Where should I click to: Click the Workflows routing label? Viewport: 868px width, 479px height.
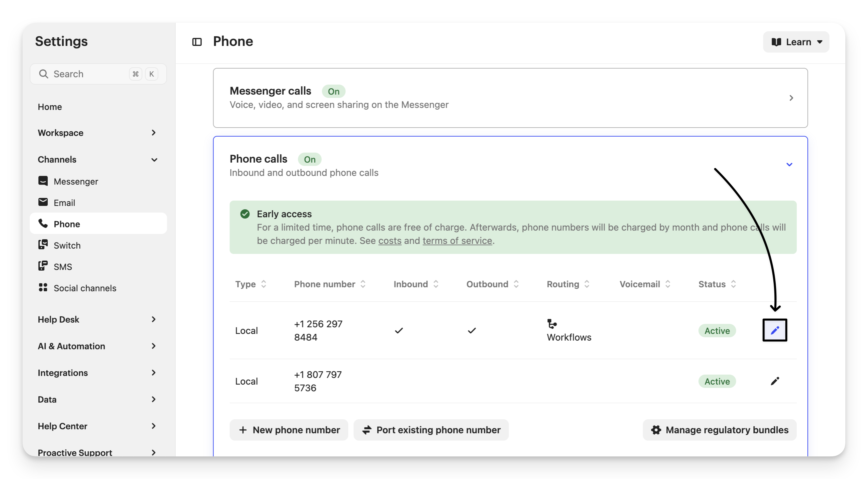tap(569, 337)
